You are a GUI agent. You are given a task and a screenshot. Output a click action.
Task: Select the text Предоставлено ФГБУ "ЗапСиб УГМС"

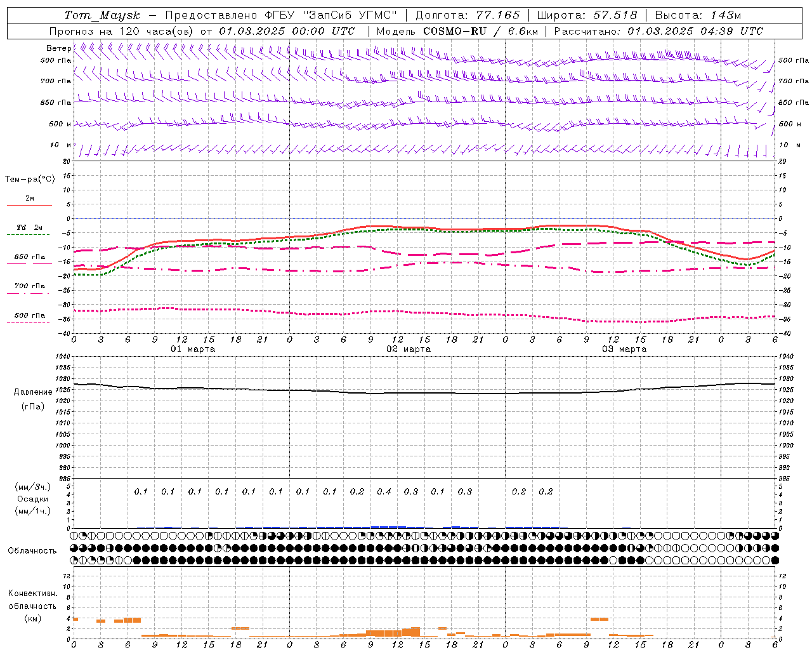tap(280, 15)
